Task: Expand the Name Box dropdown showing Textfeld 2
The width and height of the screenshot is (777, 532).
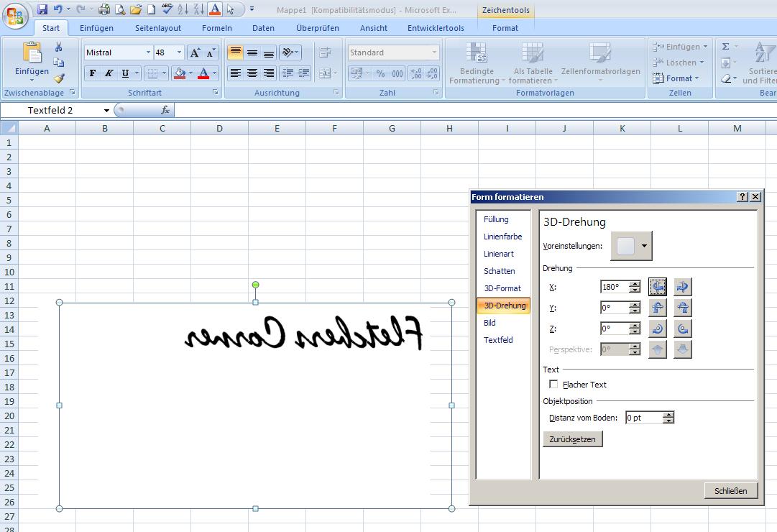Action: 106,111
